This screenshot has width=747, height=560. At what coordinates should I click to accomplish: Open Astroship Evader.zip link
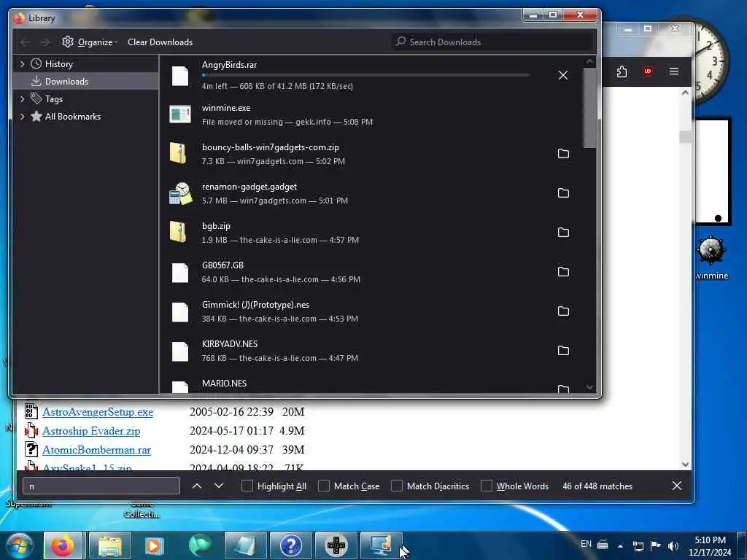point(91,431)
